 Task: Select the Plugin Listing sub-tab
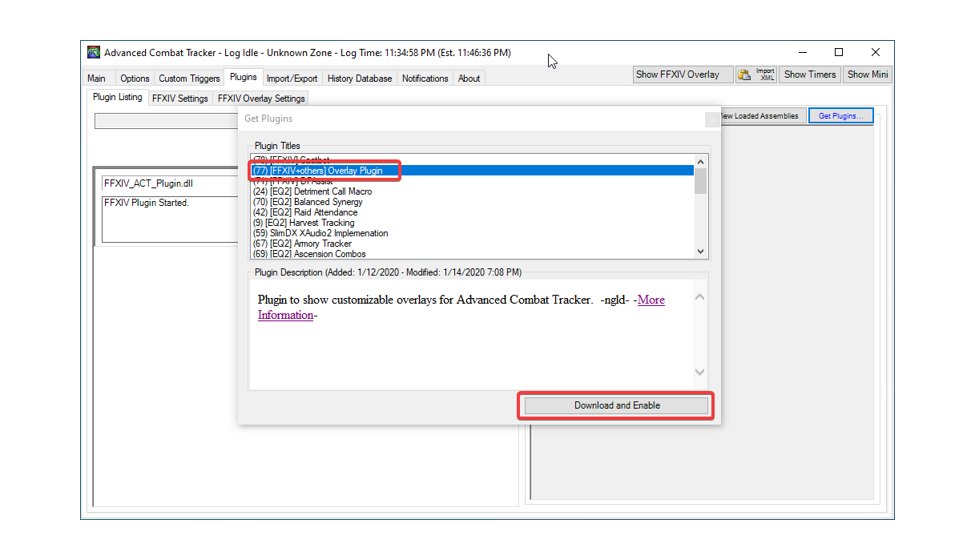click(x=117, y=97)
